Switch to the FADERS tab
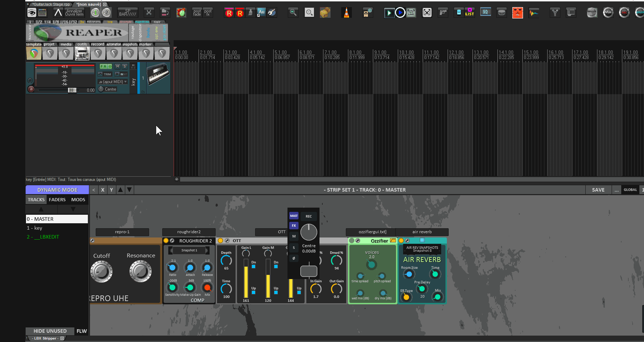644x342 pixels. coord(57,200)
